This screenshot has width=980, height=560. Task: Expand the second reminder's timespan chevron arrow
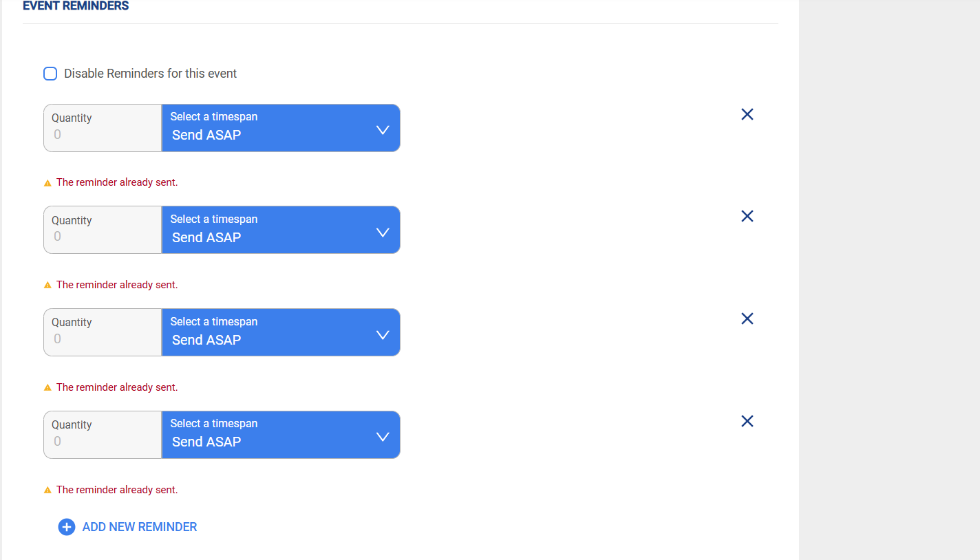click(383, 233)
